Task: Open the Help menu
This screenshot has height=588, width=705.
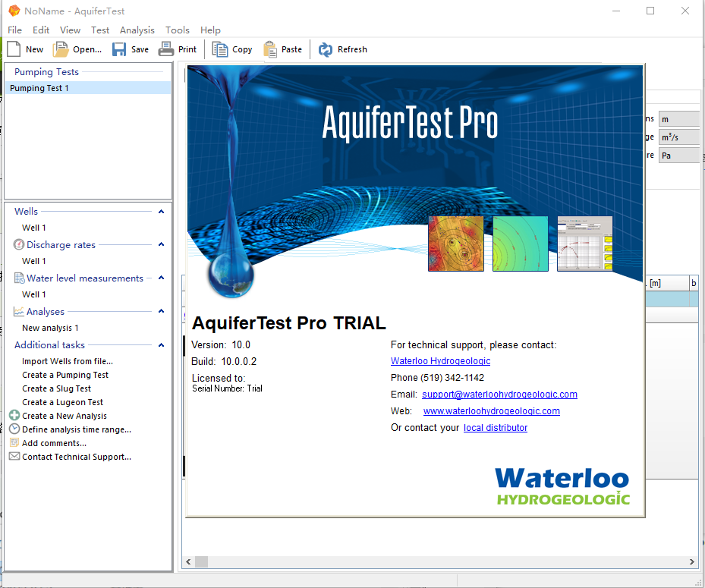Action: click(210, 30)
